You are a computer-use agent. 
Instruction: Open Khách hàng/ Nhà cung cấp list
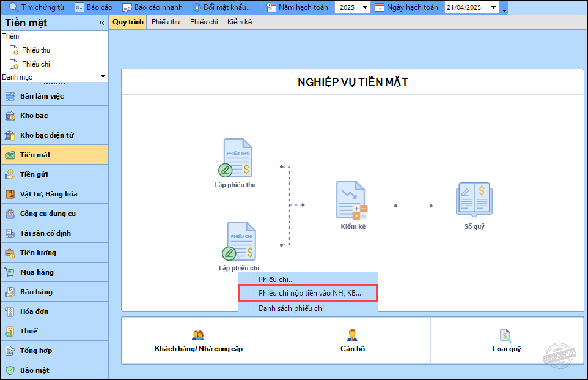click(x=198, y=342)
